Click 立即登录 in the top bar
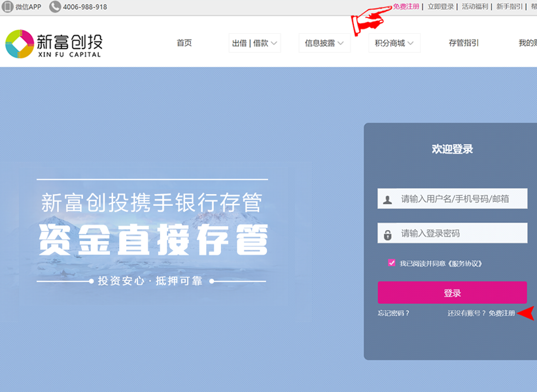The height and width of the screenshot is (392, 537). click(x=440, y=7)
